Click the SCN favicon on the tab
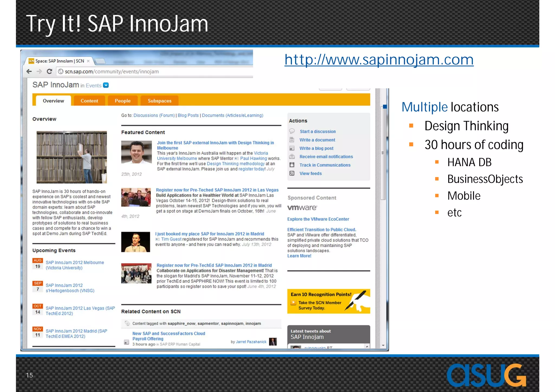This screenshot has width=555, height=392. (x=31, y=61)
